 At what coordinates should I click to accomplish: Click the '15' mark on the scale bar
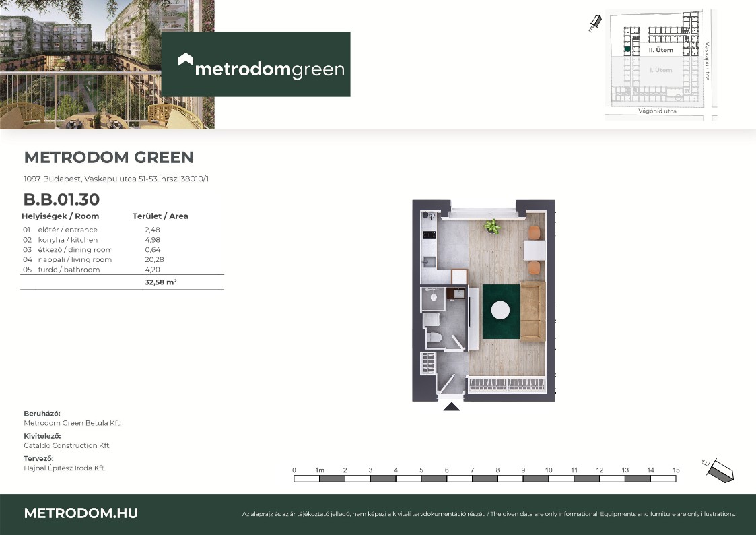pyautogui.click(x=676, y=470)
